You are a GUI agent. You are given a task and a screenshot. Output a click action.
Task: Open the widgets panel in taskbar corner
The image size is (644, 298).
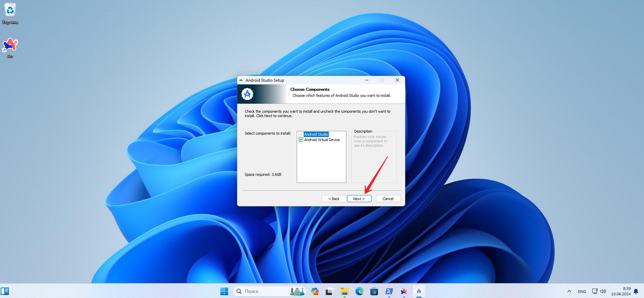(5, 291)
